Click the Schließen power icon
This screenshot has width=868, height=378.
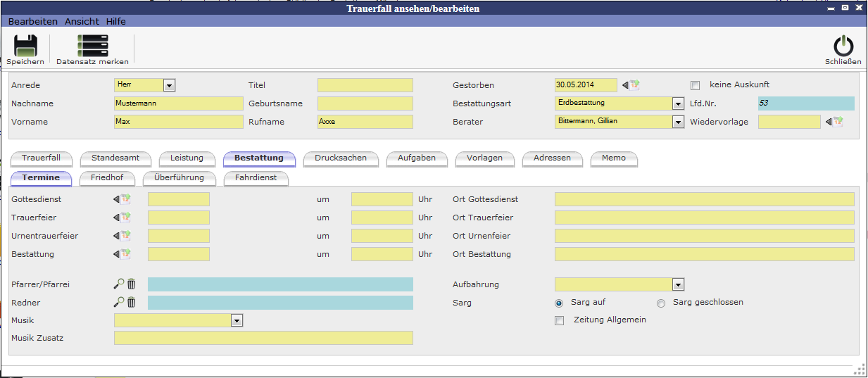pos(843,46)
